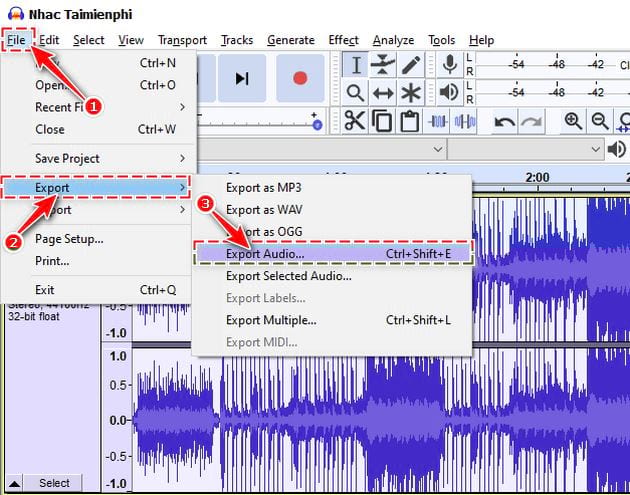Open the File menu
The height and width of the screenshot is (495, 630).
(16, 40)
